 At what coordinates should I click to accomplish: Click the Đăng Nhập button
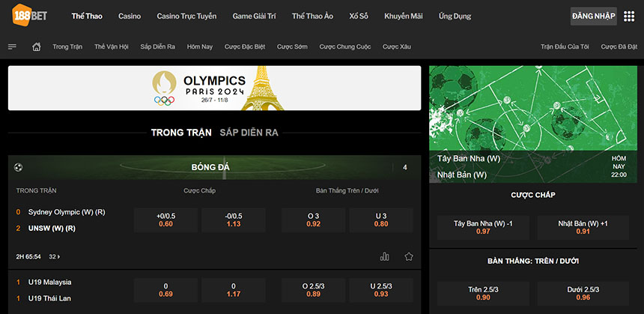594,16
